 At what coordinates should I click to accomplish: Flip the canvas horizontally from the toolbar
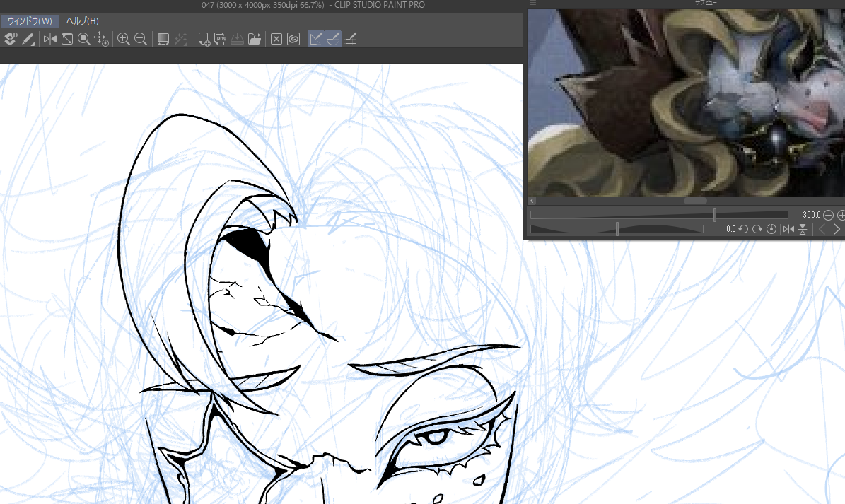(x=50, y=39)
